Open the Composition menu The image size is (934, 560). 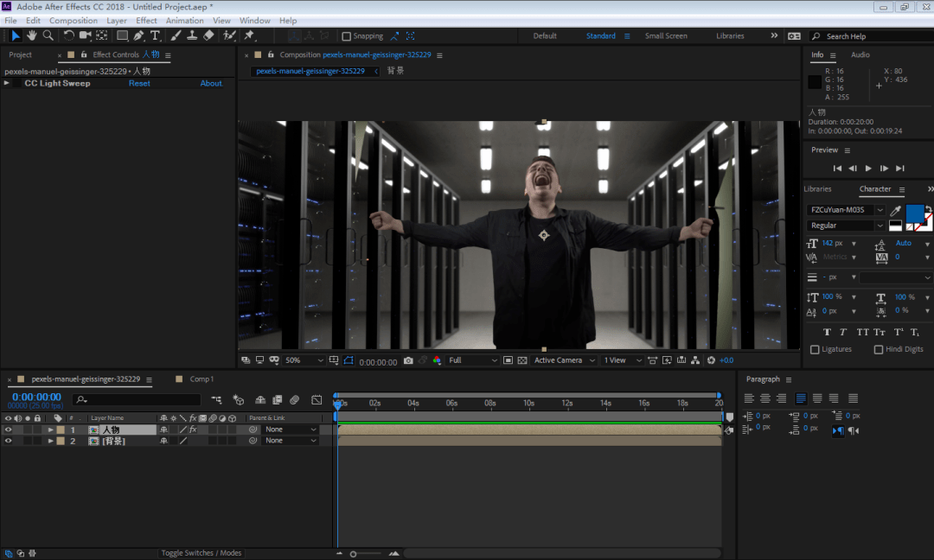point(73,21)
